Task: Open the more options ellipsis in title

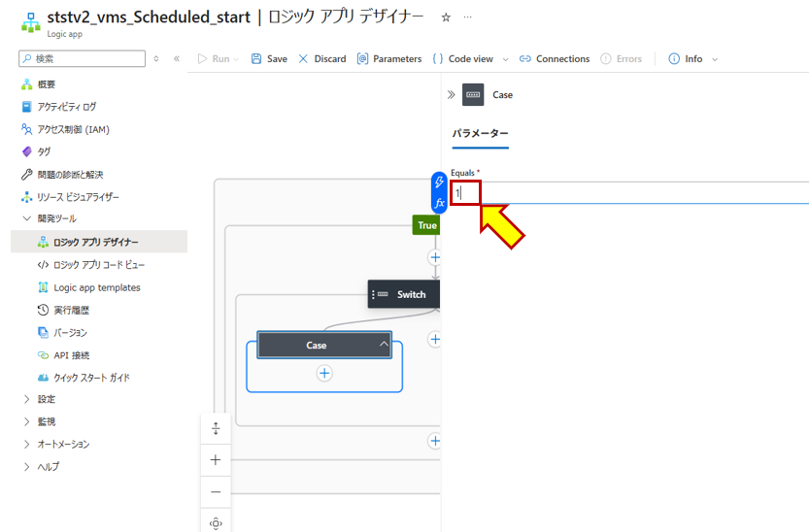Action: coord(467,17)
